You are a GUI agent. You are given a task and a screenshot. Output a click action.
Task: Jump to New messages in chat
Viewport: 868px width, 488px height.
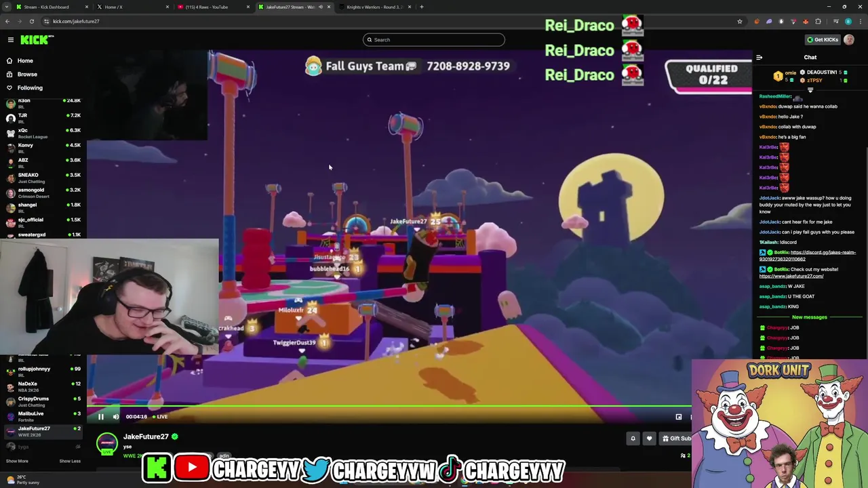[810, 317]
